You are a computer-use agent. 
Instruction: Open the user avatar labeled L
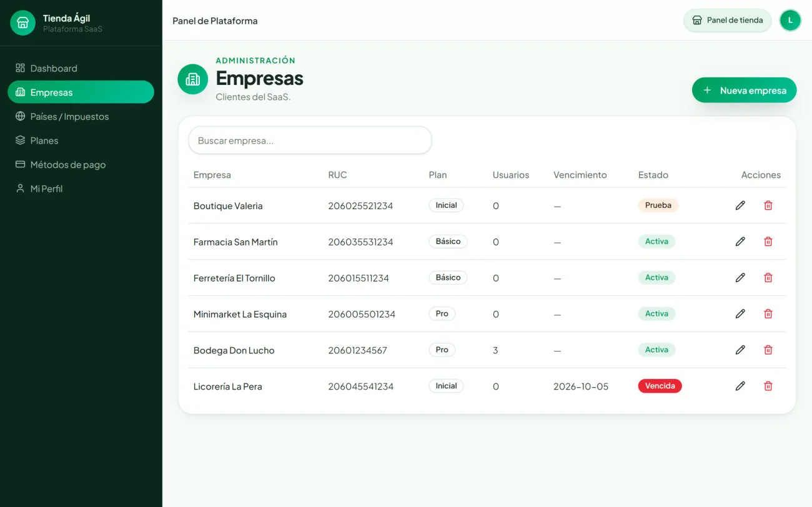(x=790, y=20)
